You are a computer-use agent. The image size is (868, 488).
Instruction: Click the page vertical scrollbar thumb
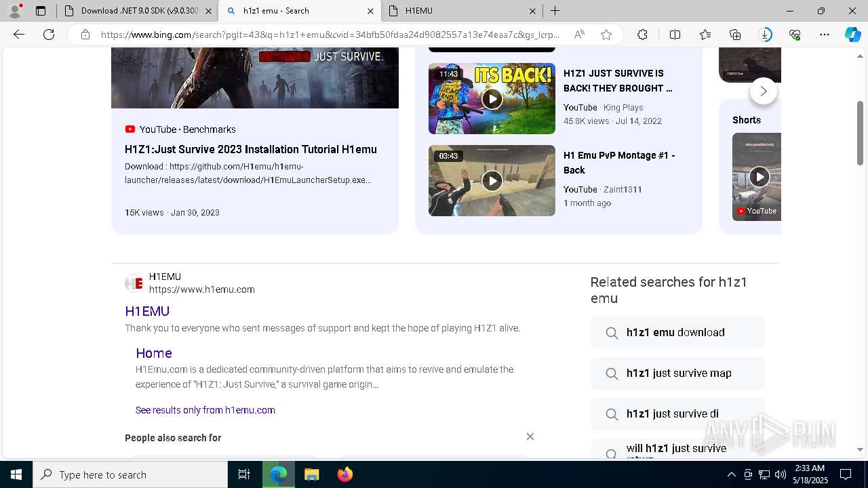(861, 133)
